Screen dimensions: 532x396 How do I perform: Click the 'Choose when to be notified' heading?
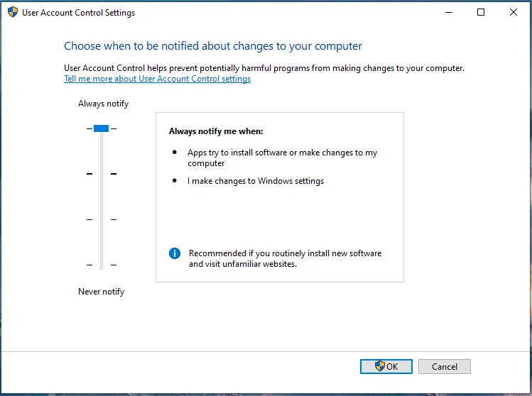[213, 45]
